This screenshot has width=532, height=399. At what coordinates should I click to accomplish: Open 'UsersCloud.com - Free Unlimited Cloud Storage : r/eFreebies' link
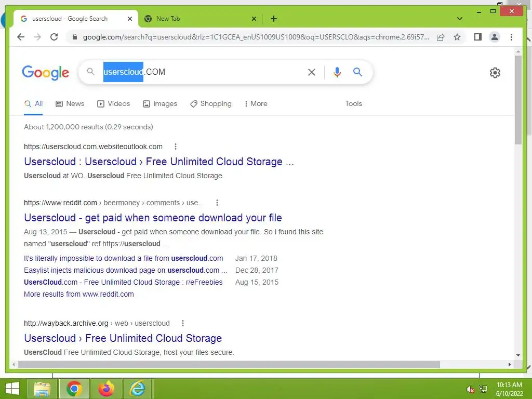(123, 282)
